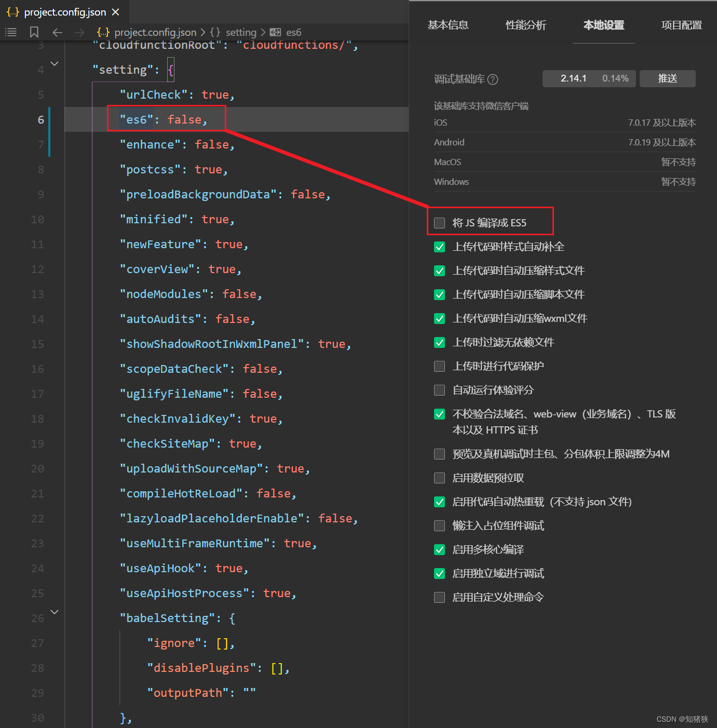Toggle 上传代码时自动压缩样式文件 checkbox
717x728 pixels.
pyautogui.click(x=440, y=271)
